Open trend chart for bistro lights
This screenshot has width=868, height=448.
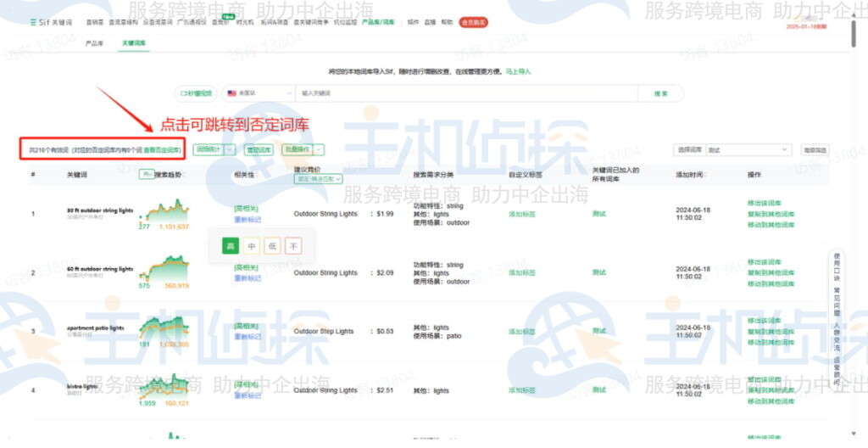coord(164,387)
